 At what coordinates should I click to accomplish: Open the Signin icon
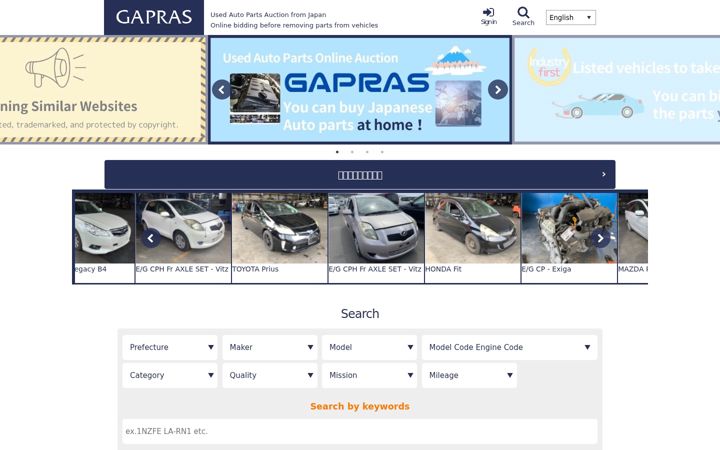point(489,16)
